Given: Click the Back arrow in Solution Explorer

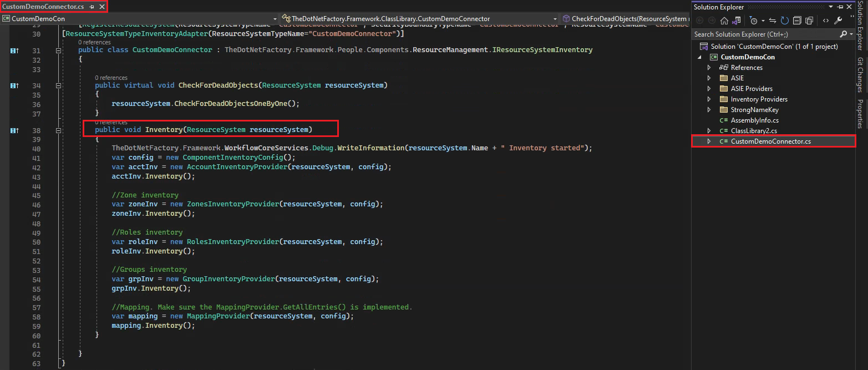Looking at the screenshot, I should pyautogui.click(x=699, y=21).
